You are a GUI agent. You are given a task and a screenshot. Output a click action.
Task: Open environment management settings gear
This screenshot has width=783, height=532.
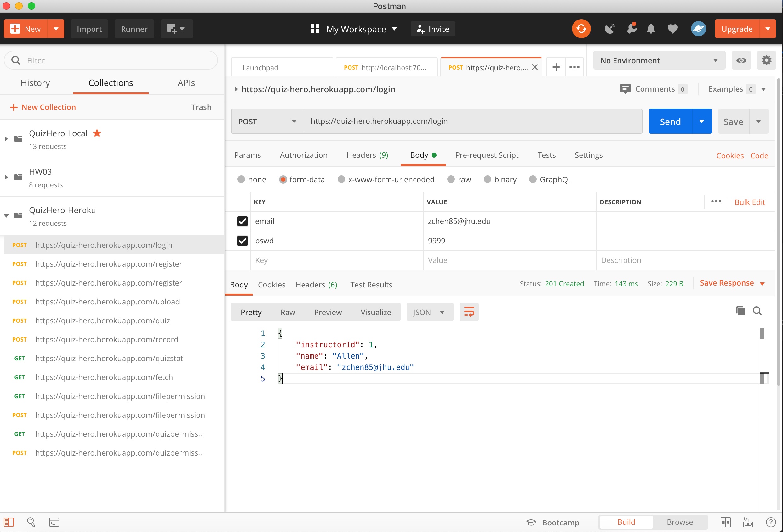click(766, 60)
